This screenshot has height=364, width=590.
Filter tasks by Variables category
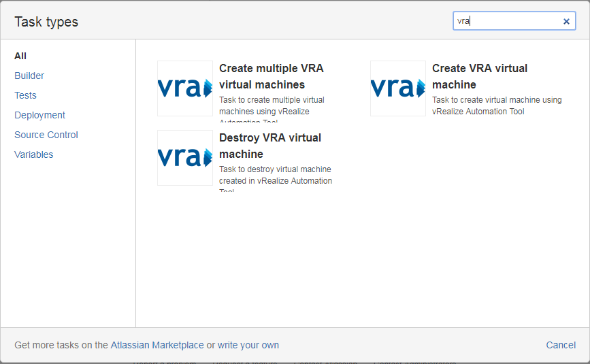(33, 154)
